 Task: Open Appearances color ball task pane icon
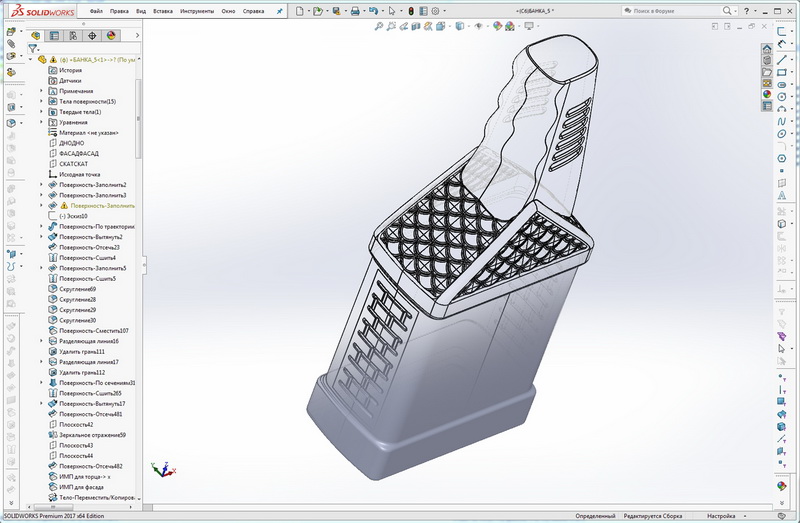tap(767, 94)
